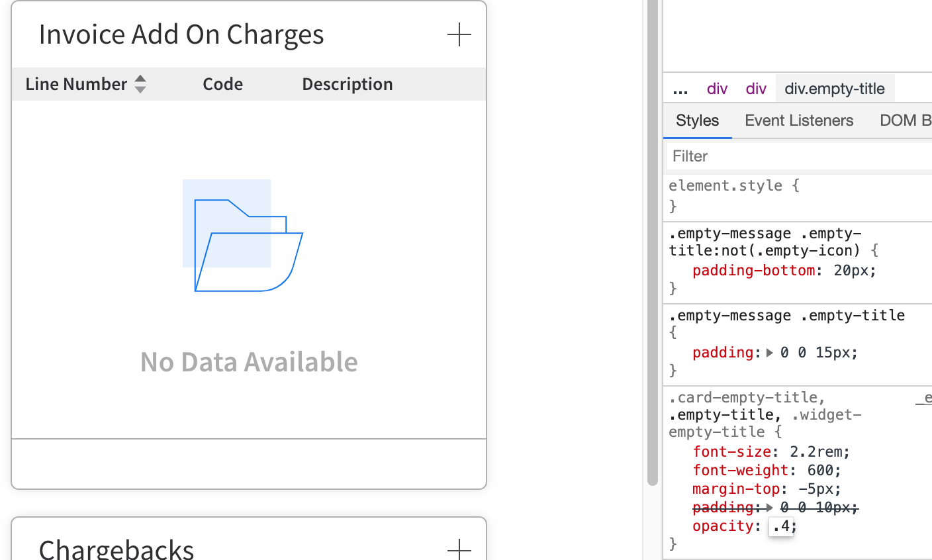The image size is (932, 560).
Task: Edit the font-weight 600 value
Action: point(820,471)
